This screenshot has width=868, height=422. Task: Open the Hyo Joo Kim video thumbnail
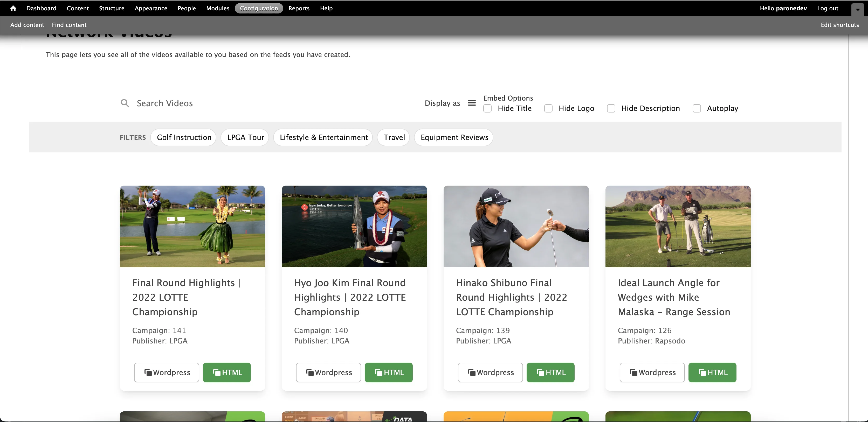tap(354, 226)
